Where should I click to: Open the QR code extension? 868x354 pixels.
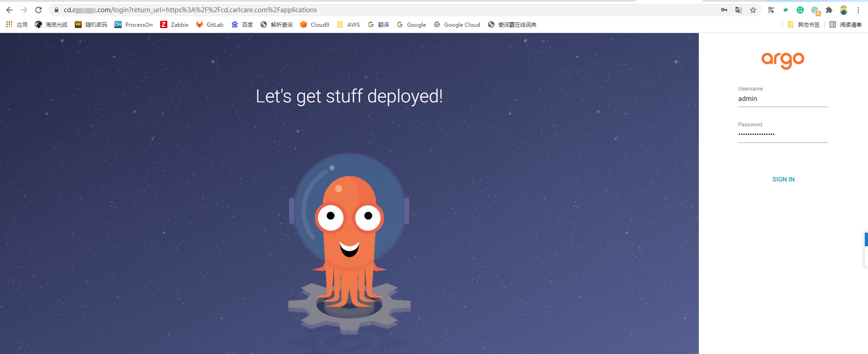pos(771,10)
